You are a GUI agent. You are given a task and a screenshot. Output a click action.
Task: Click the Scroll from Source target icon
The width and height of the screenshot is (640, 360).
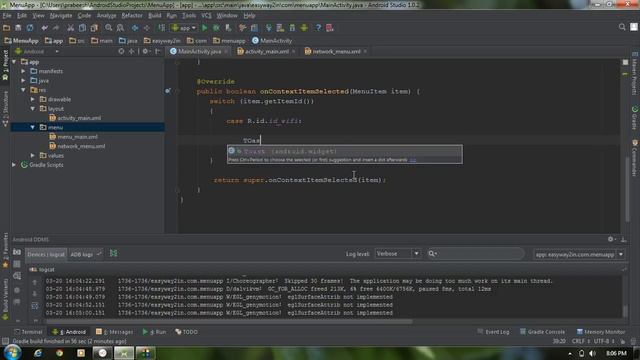pos(121,51)
